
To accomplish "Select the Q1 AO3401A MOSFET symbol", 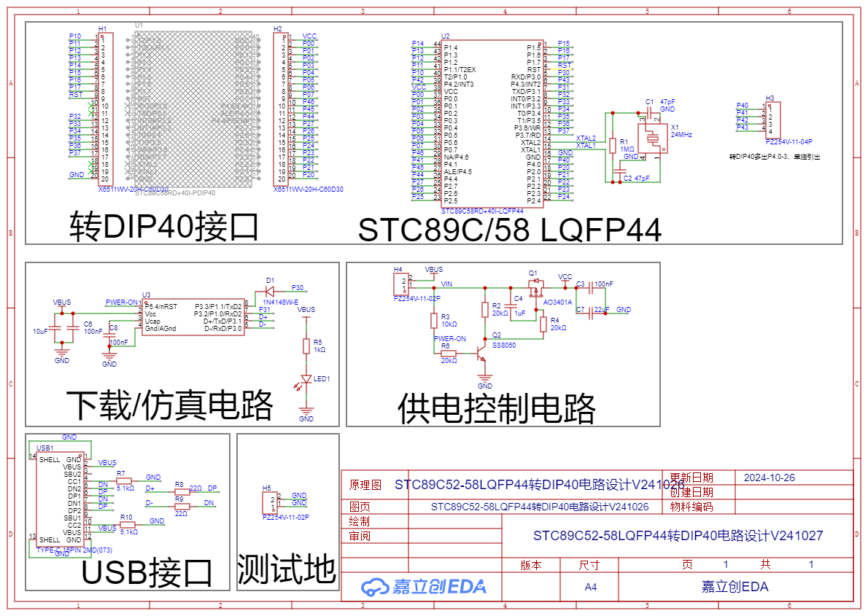I will point(535,288).
